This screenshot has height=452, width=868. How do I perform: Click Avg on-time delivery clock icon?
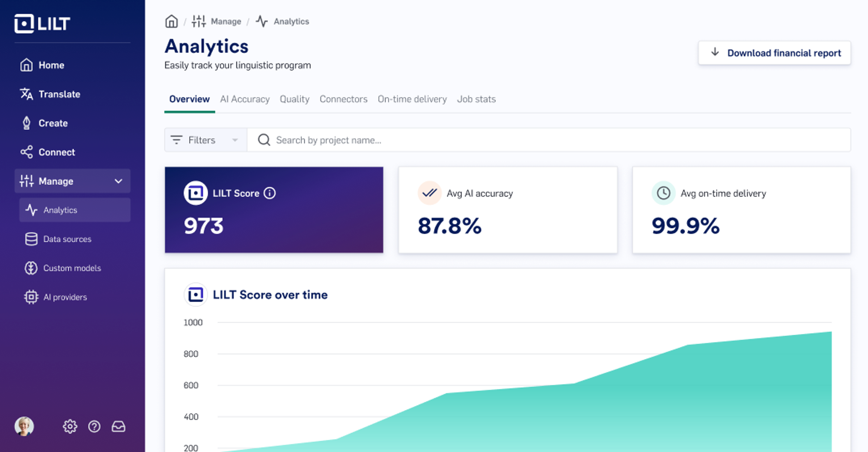664,193
